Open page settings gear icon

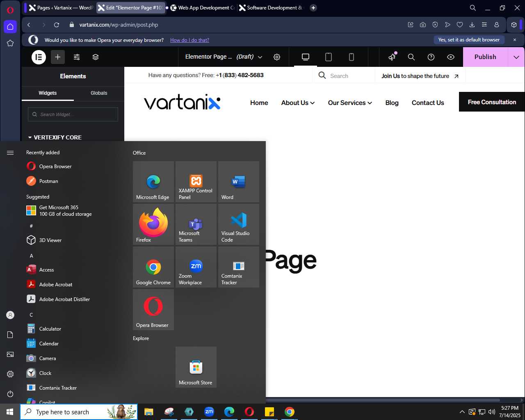[277, 57]
